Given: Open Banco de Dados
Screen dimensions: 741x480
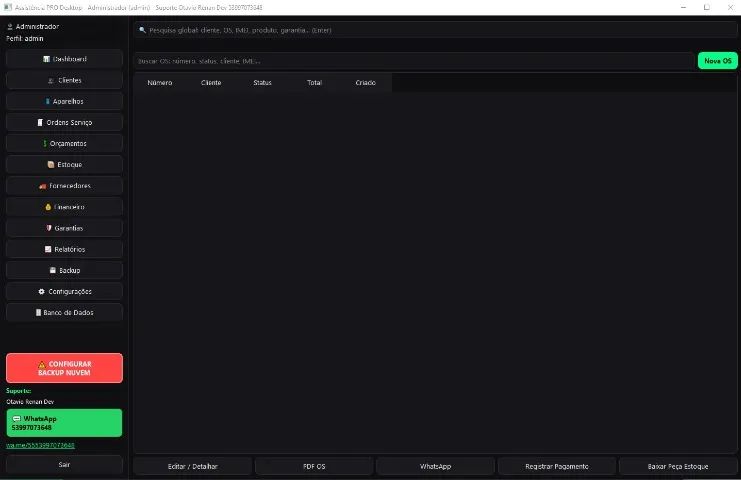Looking at the screenshot, I should tap(64, 312).
